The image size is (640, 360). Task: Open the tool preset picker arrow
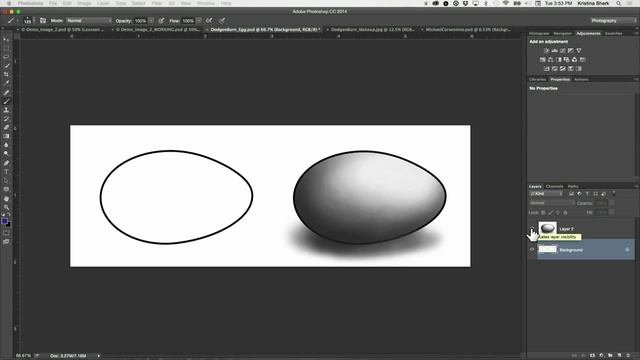(x=18, y=20)
